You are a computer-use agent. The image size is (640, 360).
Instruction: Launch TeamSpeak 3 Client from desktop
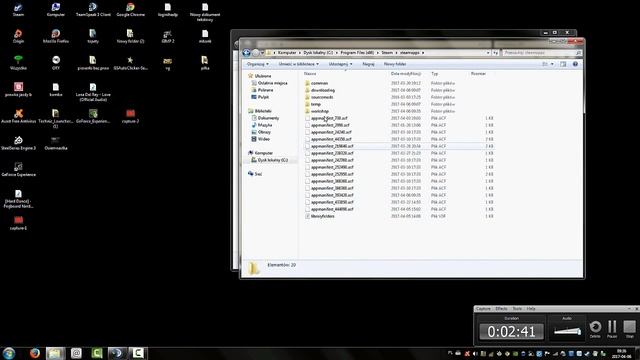coord(93,10)
